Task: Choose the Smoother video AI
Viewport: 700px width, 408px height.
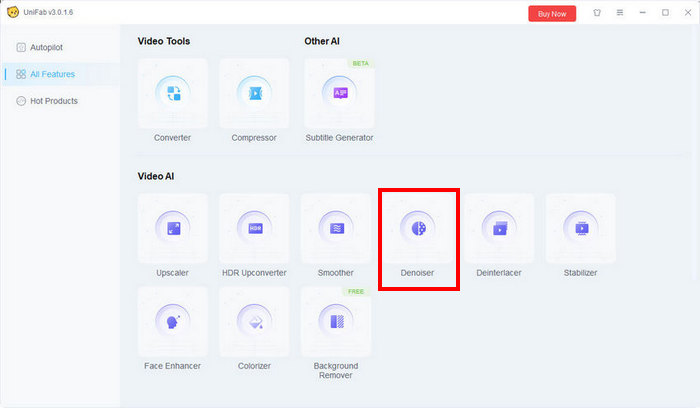Action: click(336, 228)
